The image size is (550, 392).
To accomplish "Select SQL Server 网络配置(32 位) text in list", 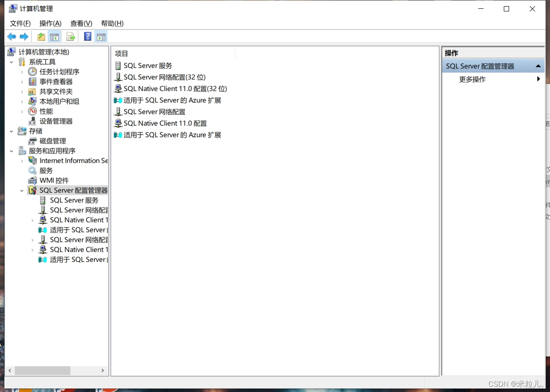I will (165, 77).
